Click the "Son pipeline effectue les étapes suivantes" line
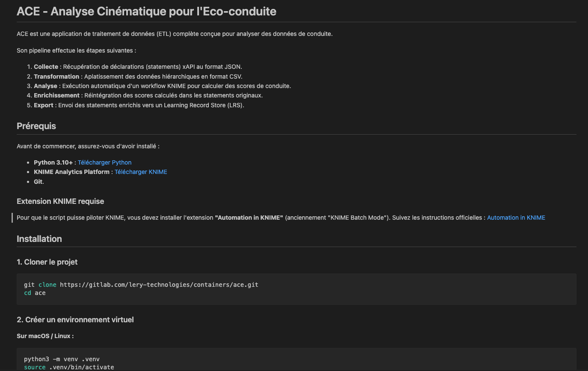Viewport: 588px width, 371px height. coord(76,50)
